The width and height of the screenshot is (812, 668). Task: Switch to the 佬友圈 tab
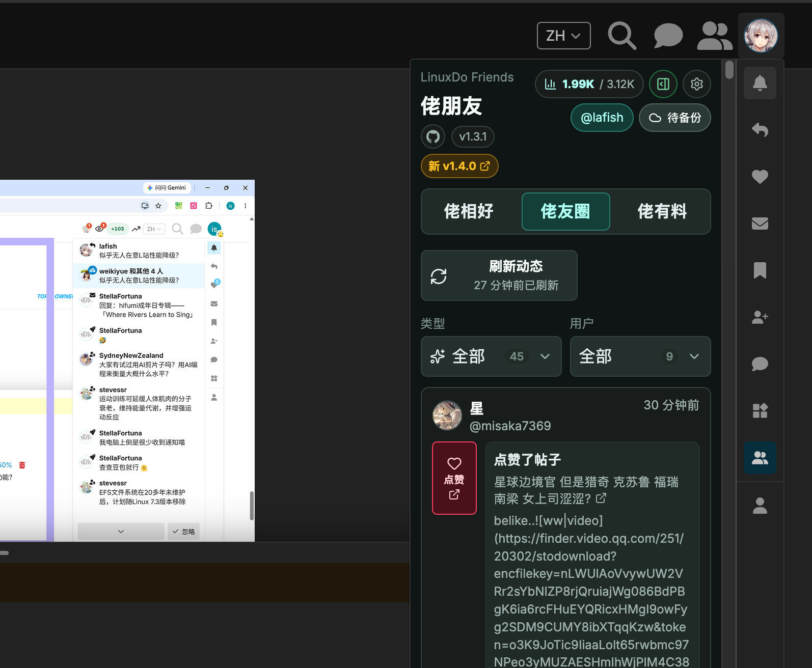coord(565,211)
